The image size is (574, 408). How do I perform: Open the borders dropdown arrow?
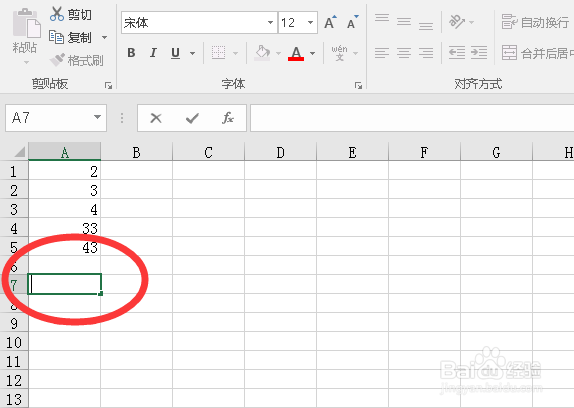[235, 53]
